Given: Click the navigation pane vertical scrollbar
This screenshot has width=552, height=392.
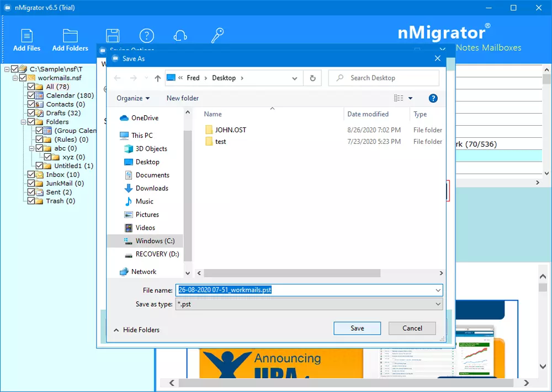Looking at the screenshot, I should (x=188, y=196).
